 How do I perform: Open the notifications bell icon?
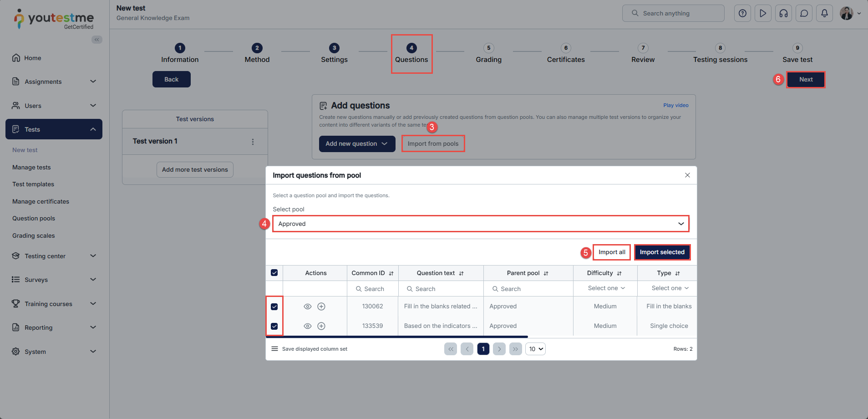824,14
